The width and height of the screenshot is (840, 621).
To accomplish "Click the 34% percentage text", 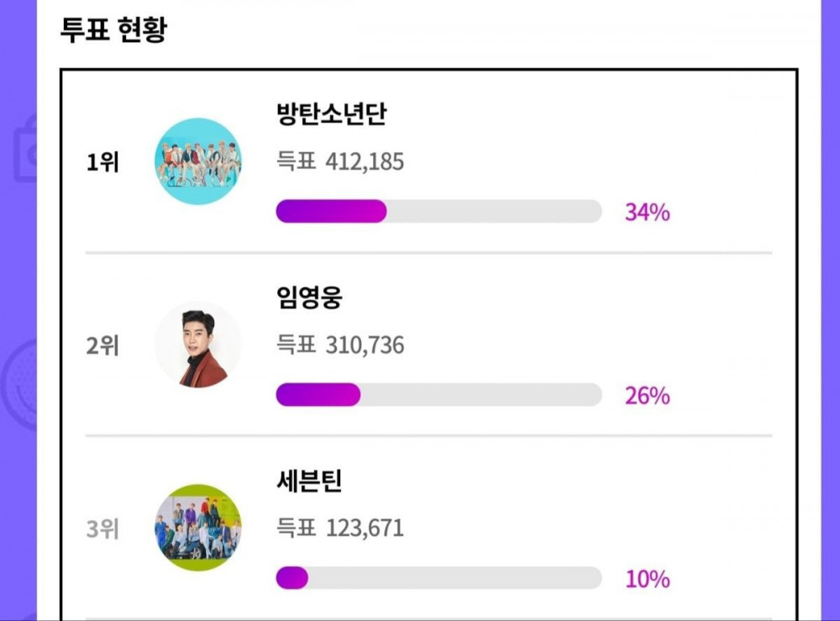I will 647,212.
